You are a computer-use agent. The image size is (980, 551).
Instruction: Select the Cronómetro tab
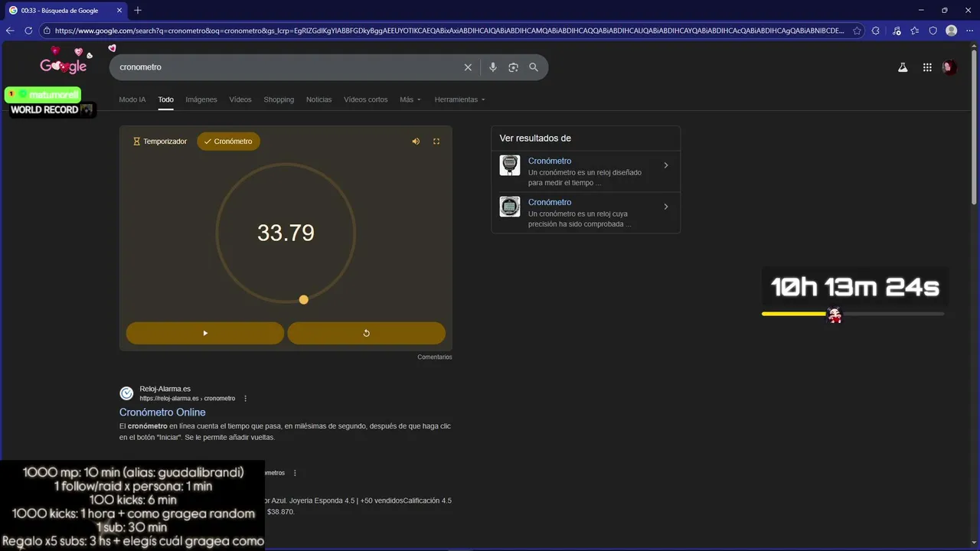228,142
